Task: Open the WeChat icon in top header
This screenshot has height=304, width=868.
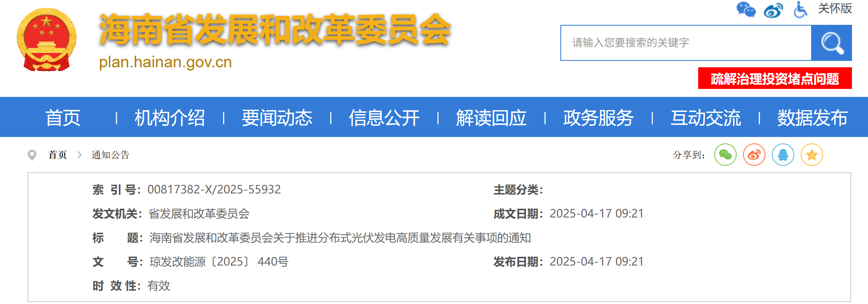Action: pos(746,10)
